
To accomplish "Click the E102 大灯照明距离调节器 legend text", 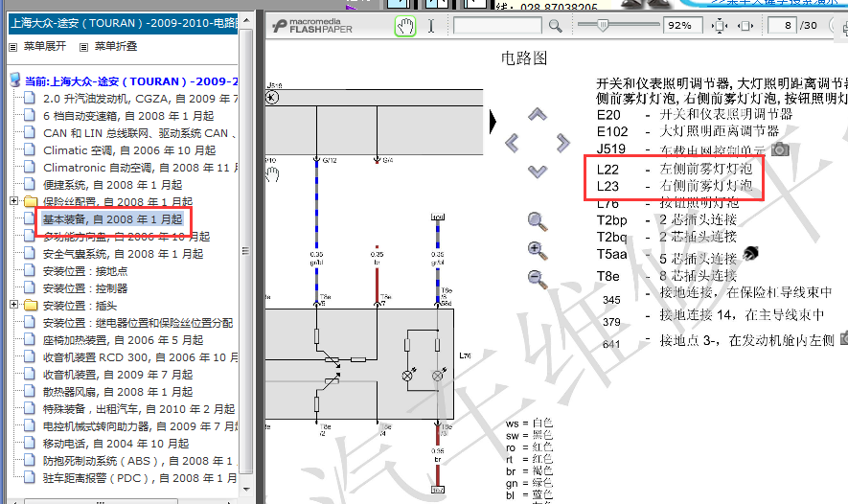I will click(688, 131).
